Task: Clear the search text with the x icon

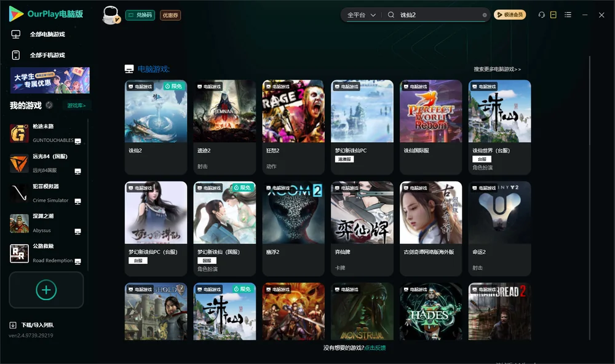Action: pos(485,15)
